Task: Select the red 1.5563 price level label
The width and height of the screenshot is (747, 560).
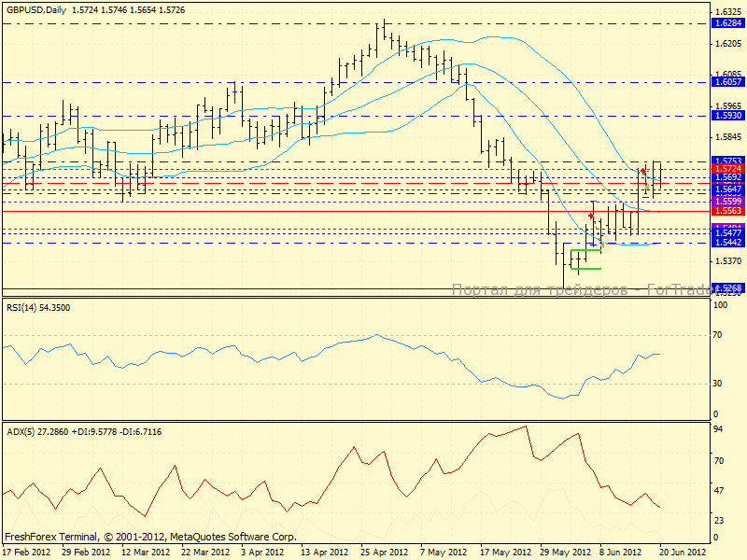Action: pos(726,211)
